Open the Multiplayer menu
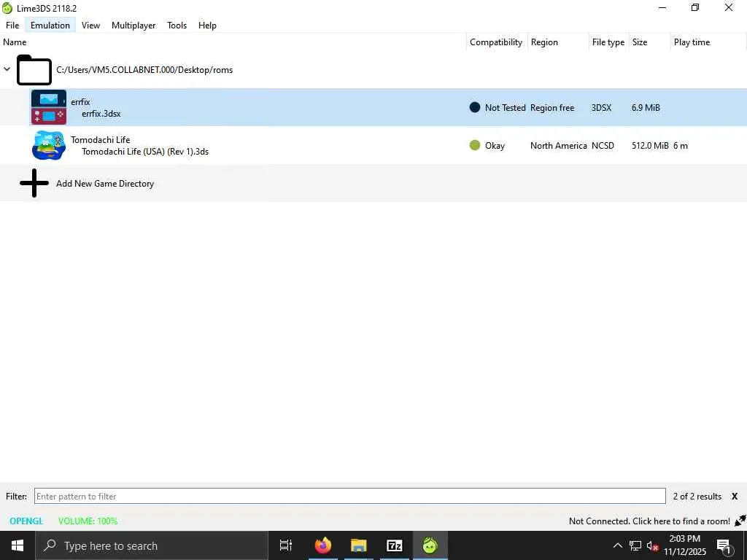The image size is (747, 560). (133, 26)
